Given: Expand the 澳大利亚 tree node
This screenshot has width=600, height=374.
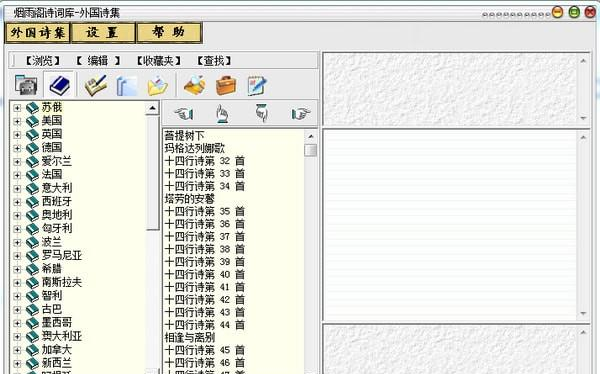Looking at the screenshot, I should click(x=17, y=336).
